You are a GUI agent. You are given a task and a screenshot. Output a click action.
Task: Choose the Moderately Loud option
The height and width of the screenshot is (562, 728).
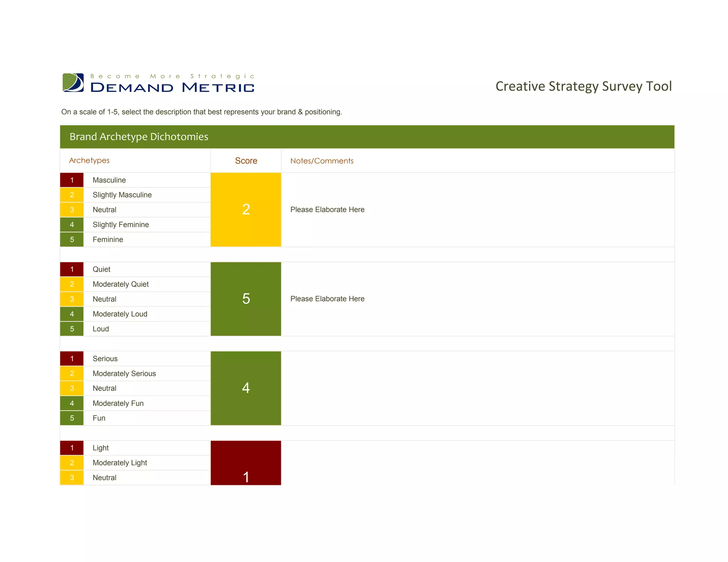120,314
